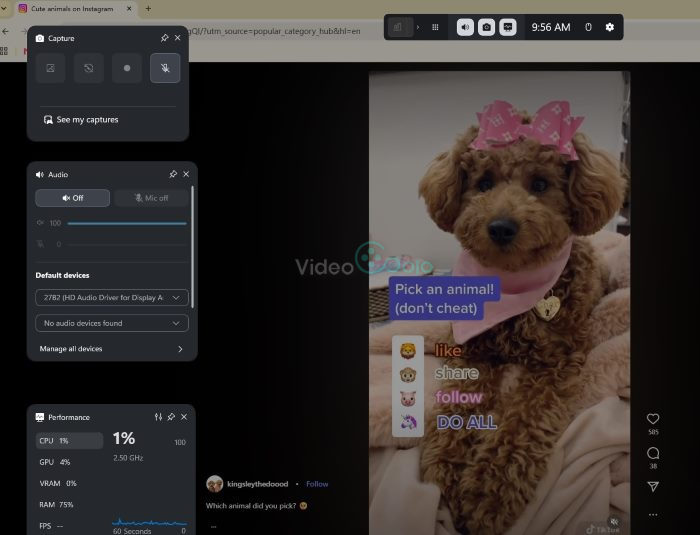Screen dimensions: 700x535
Task: Close the Capture widget
Action: pos(178,38)
